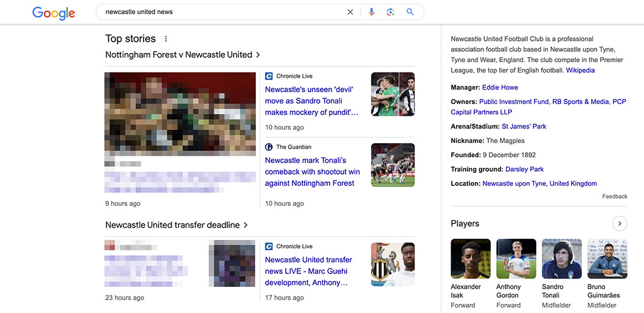This screenshot has height=313, width=644.
Task: Open Google Lens image search icon
Action: point(390,12)
